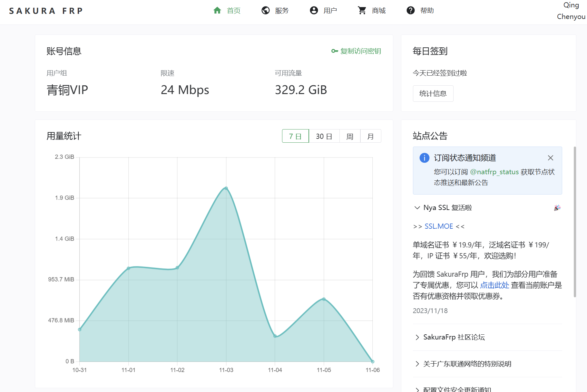Click the 11-06 data point on chart
The width and height of the screenshot is (587, 392).
click(373, 362)
